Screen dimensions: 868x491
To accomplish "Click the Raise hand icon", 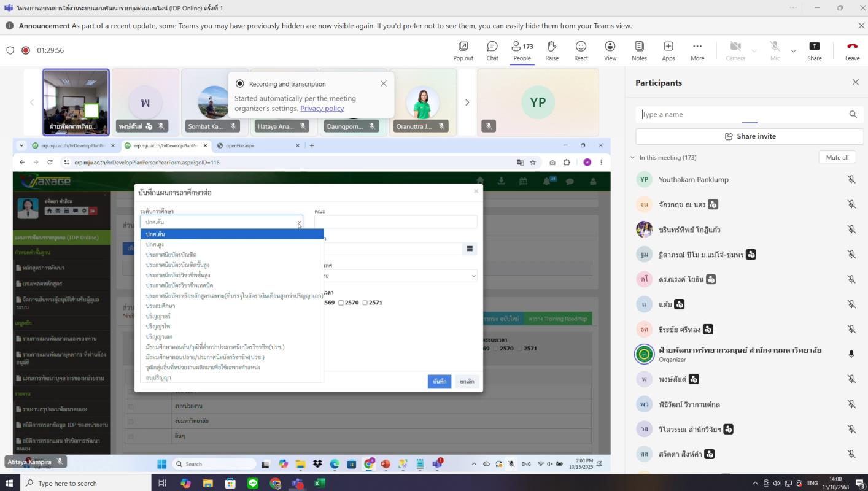I will [x=551, y=50].
